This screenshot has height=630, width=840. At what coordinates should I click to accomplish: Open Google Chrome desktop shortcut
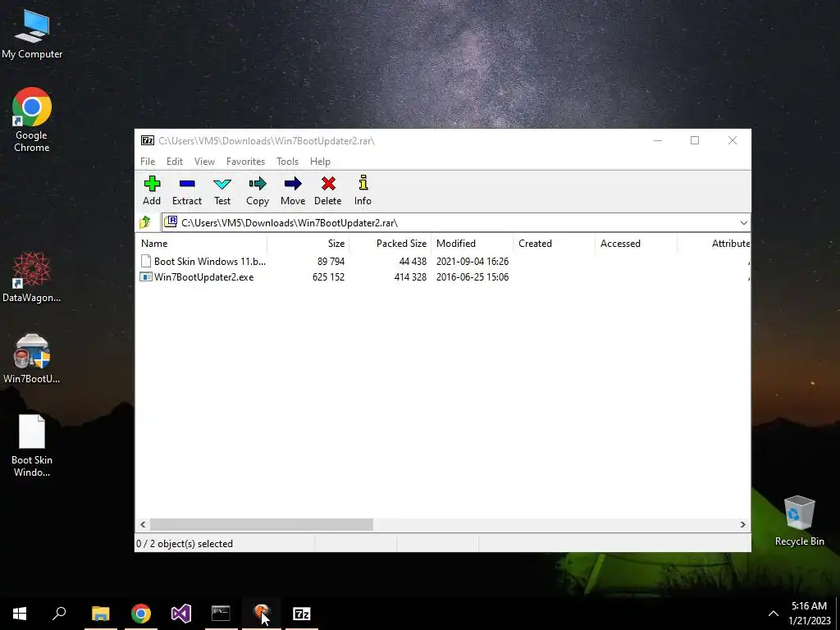tap(32, 120)
